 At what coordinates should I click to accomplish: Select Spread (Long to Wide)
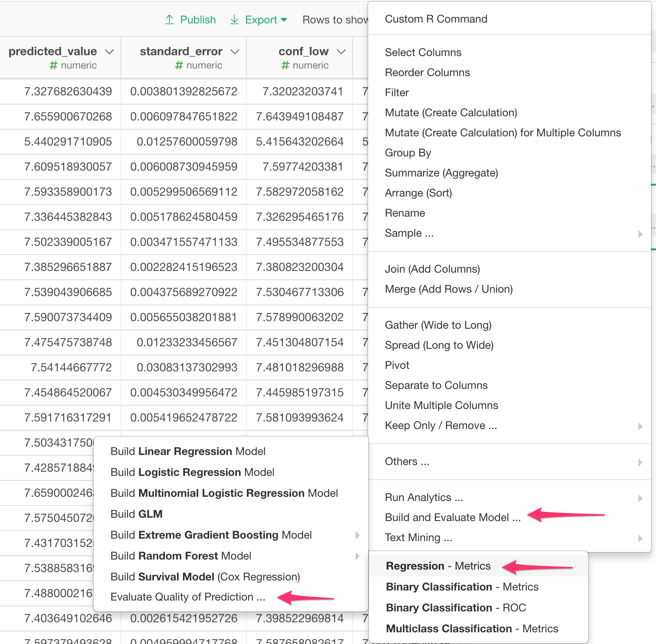click(x=439, y=345)
